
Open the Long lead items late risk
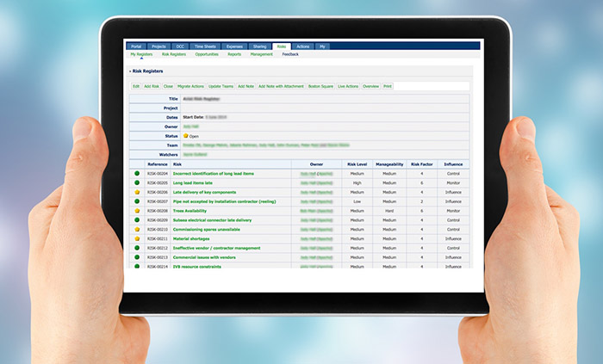(x=193, y=182)
